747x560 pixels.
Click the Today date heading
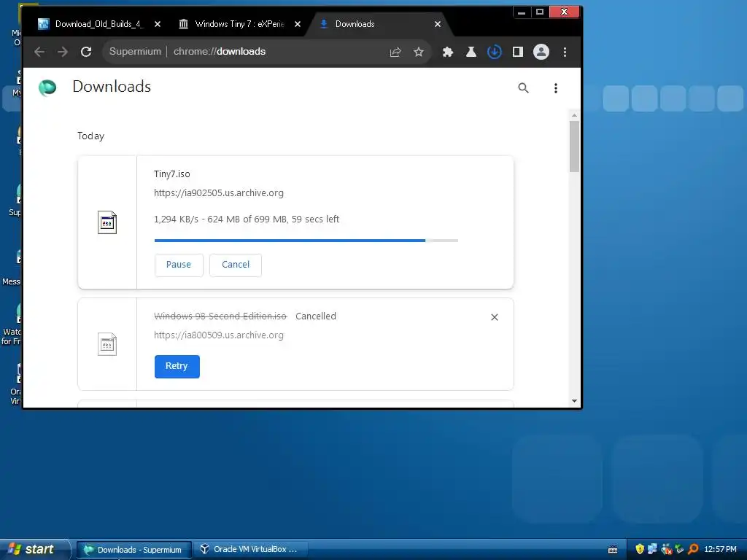[90, 136]
